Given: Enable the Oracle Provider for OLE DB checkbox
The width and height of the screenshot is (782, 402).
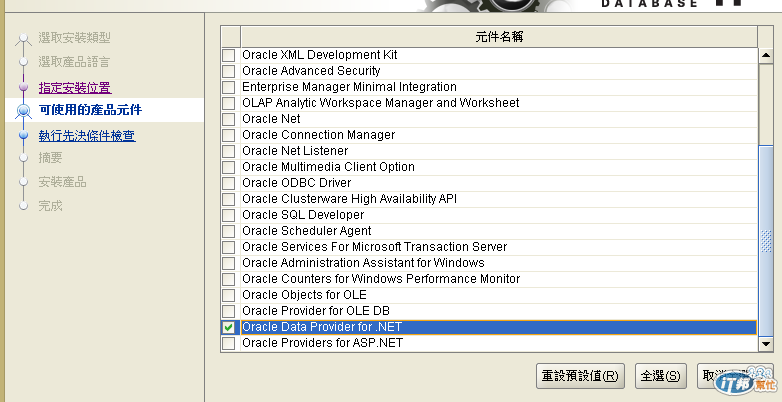Looking at the screenshot, I should coord(228,311).
